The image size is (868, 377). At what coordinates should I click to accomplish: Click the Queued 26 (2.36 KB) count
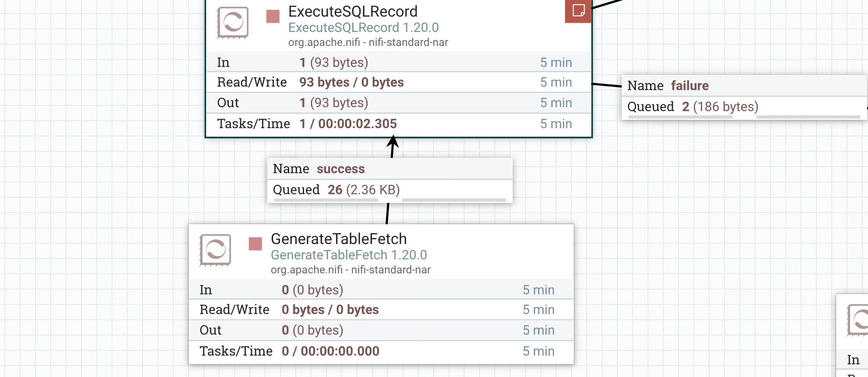pos(364,190)
